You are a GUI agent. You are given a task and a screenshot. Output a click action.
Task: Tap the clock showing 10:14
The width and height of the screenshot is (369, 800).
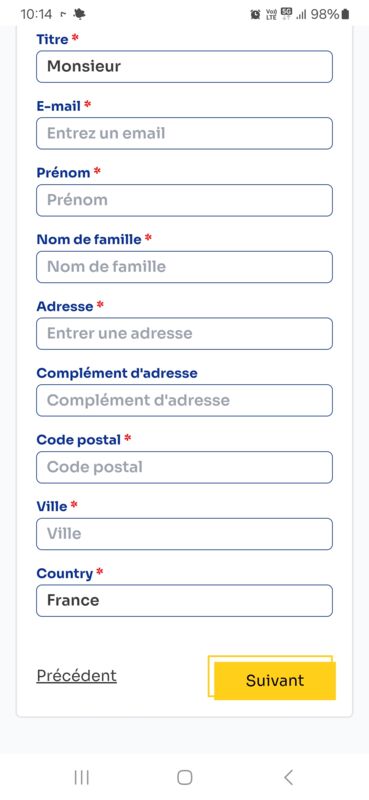[x=36, y=14]
